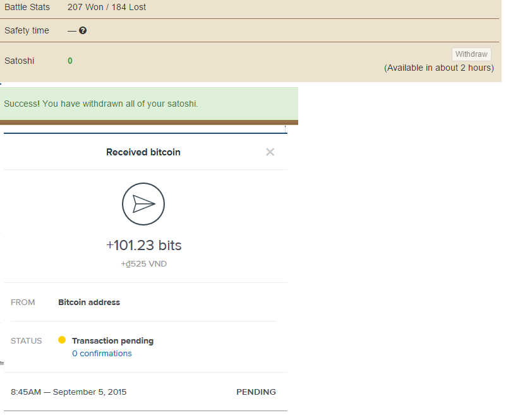Image resolution: width=525 pixels, height=420 pixels.
Task: Click the paper plane transaction icon
Action: click(143, 203)
